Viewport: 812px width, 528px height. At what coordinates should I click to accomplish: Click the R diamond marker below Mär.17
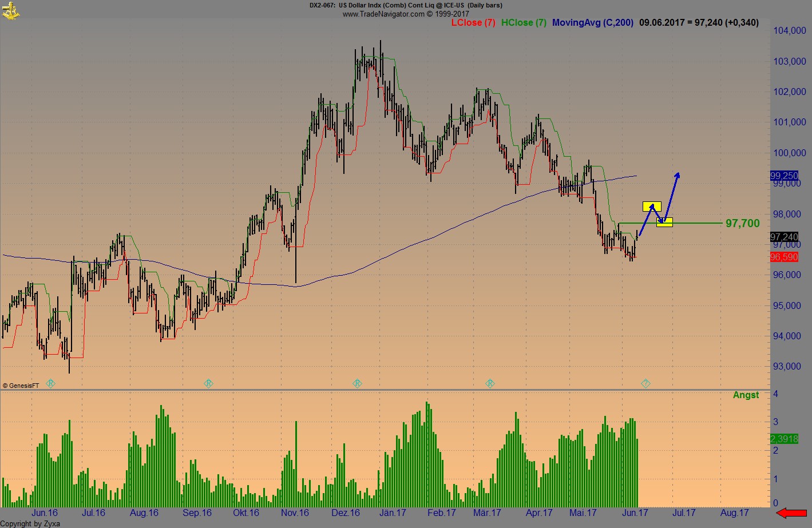(490, 383)
